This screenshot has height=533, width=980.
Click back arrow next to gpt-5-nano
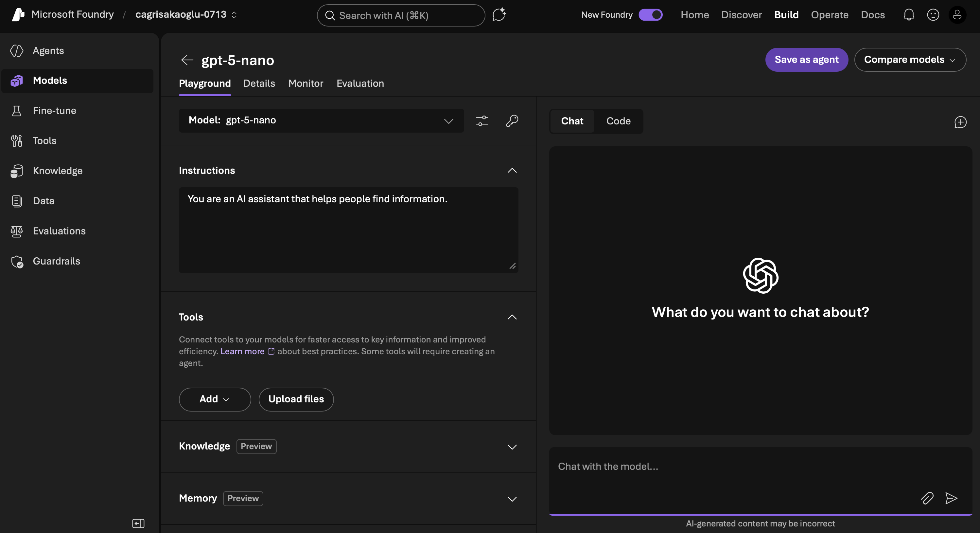[187, 60]
